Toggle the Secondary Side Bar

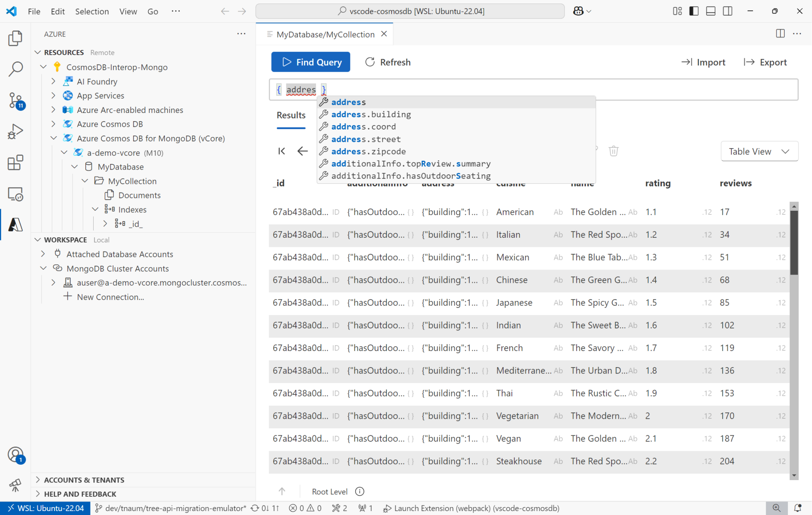tap(728, 11)
